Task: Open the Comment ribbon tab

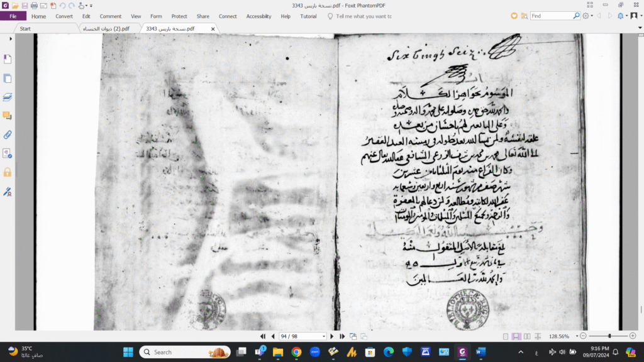Action: [111, 16]
